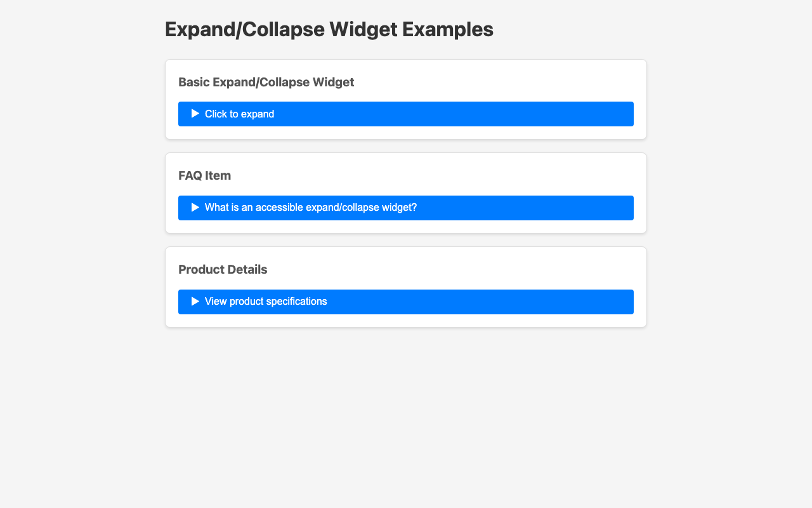Click the "Product Details" heading
812x508 pixels.
tap(223, 269)
